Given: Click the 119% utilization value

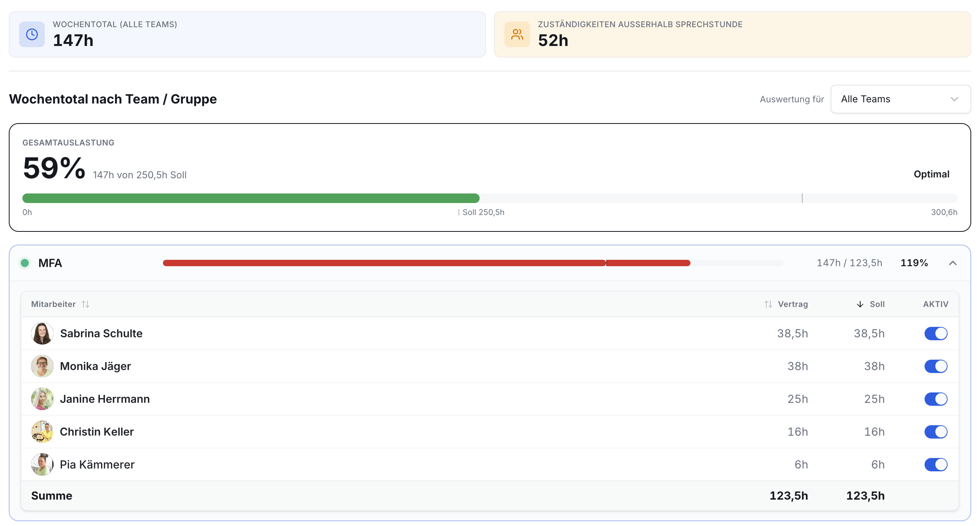Looking at the screenshot, I should (x=914, y=263).
